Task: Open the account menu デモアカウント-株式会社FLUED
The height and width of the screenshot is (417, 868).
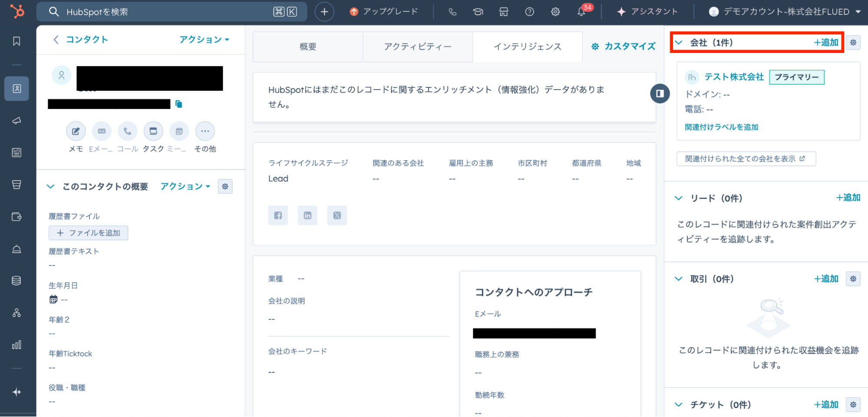Action: (785, 12)
